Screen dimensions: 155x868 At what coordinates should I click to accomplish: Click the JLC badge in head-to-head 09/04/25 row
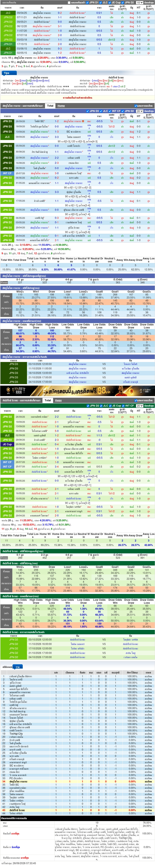(8, 13)
